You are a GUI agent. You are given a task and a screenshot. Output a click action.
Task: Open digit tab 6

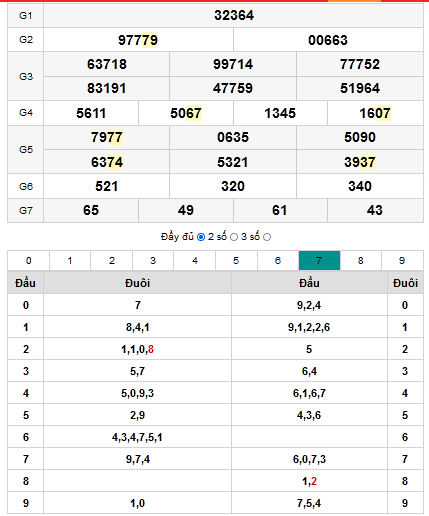278,260
